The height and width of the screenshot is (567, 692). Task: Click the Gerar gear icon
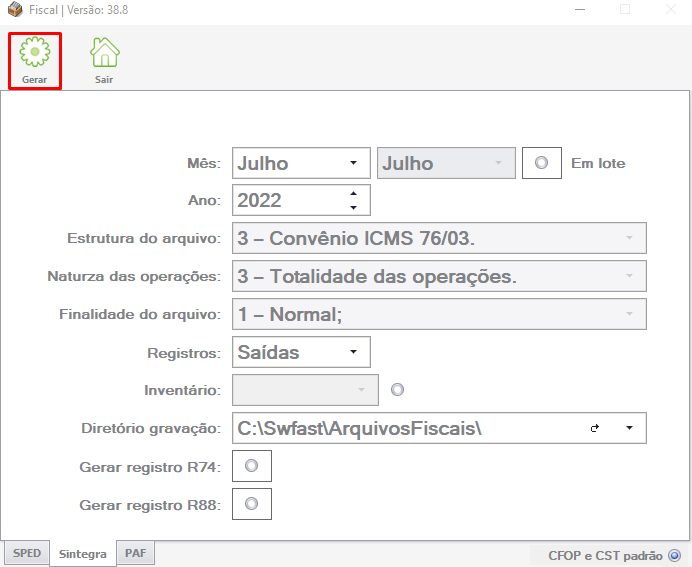[34, 52]
